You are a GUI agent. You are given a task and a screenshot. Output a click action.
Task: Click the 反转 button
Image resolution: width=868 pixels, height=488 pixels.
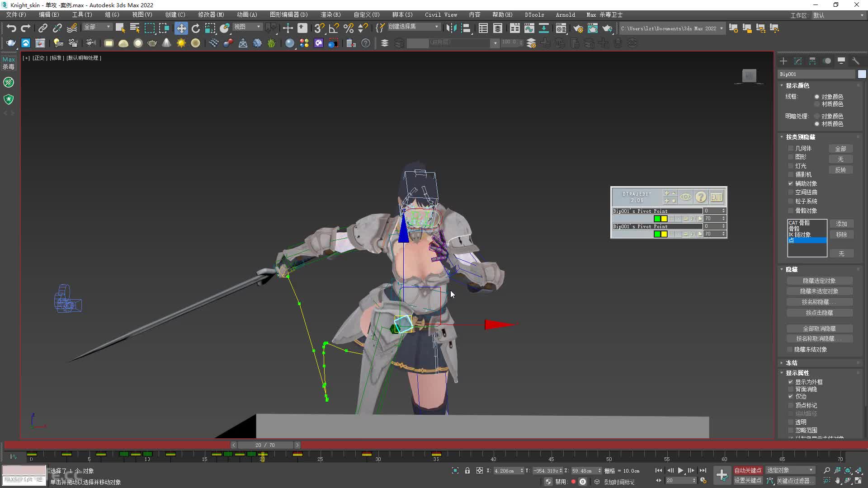pos(840,170)
